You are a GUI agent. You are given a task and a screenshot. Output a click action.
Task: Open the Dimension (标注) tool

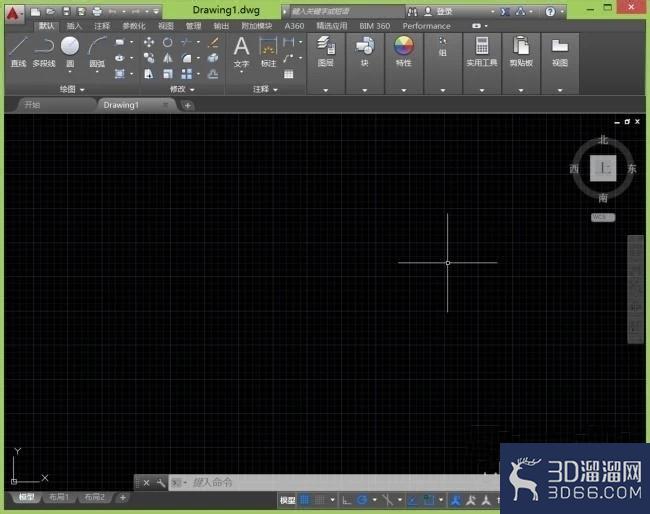[x=268, y=52]
